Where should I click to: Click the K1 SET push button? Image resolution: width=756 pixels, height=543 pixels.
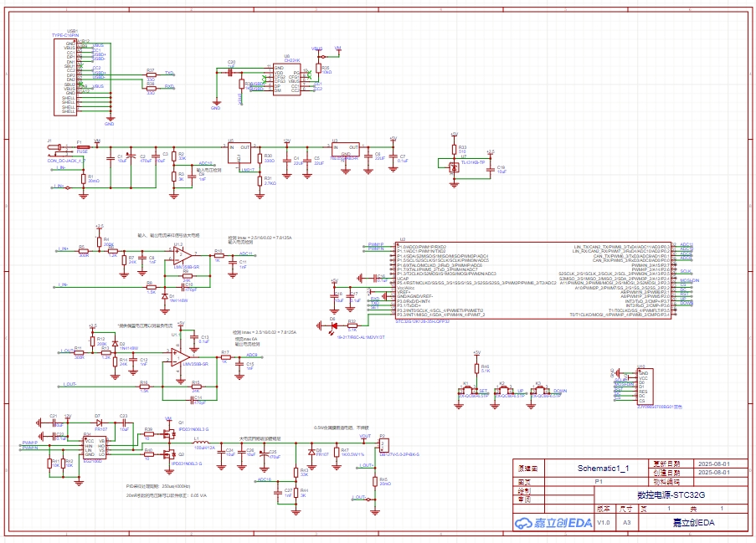[466, 391]
